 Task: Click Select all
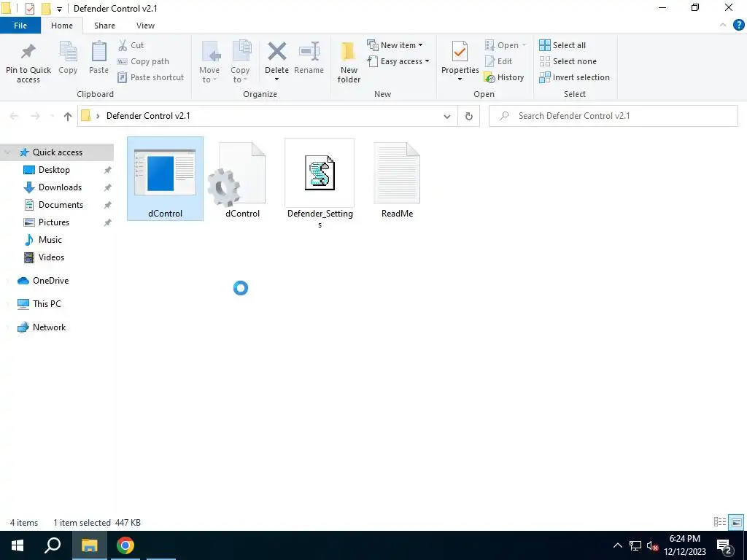tap(562, 45)
